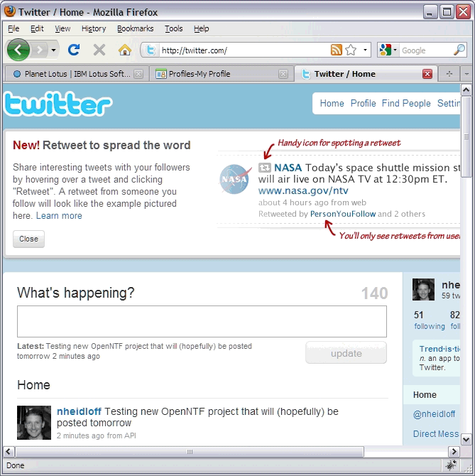The image size is (475, 476).
Task: Click the horizontal scrollbar thumb
Action: click(x=190, y=451)
